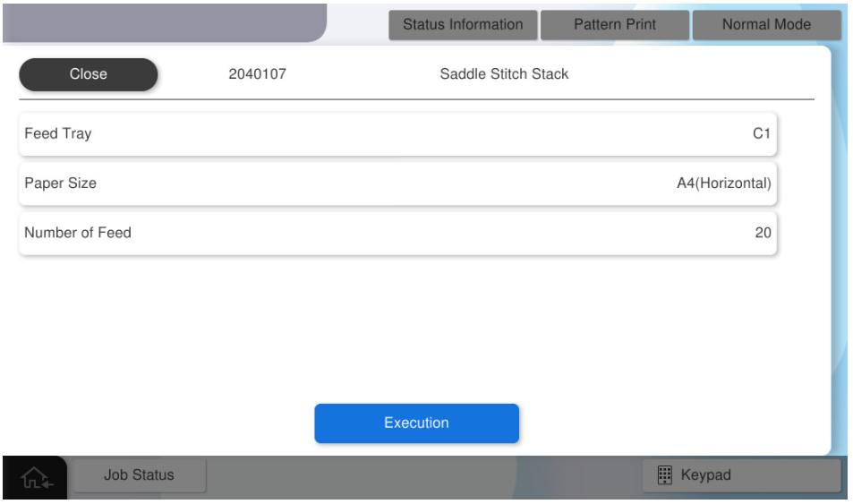Image resolution: width=853 pixels, height=504 pixels.
Task: Click the Saddle Stitch Stack title
Action: [504, 74]
